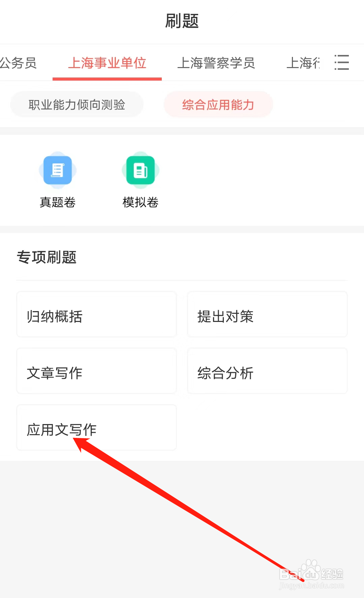Open the 提出对策 practice card

tap(267, 315)
